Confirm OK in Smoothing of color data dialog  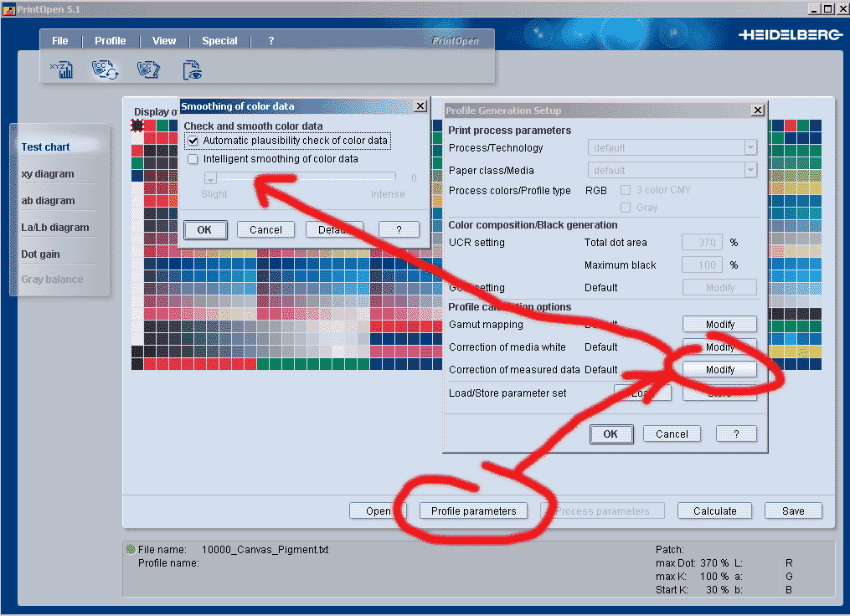coord(204,229)
